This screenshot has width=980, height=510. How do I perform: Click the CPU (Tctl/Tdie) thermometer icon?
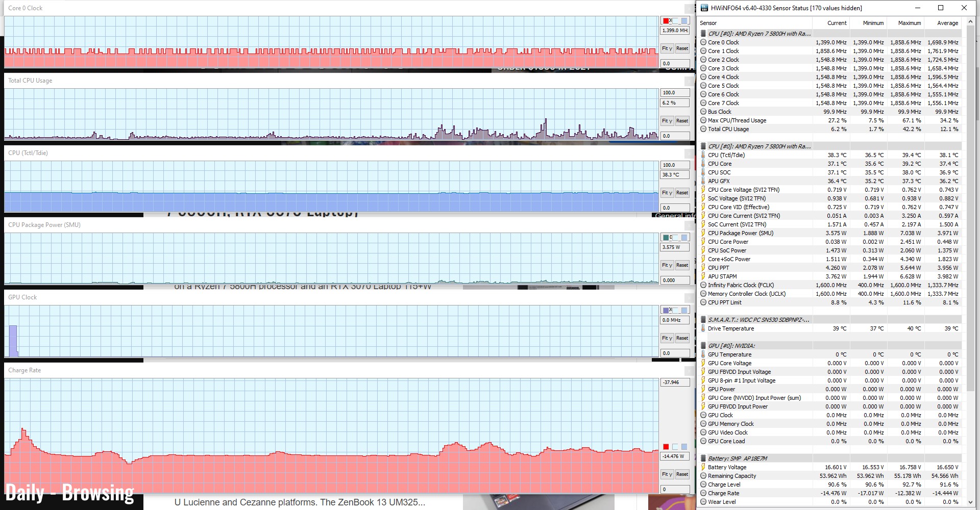(x=703, y=155)
